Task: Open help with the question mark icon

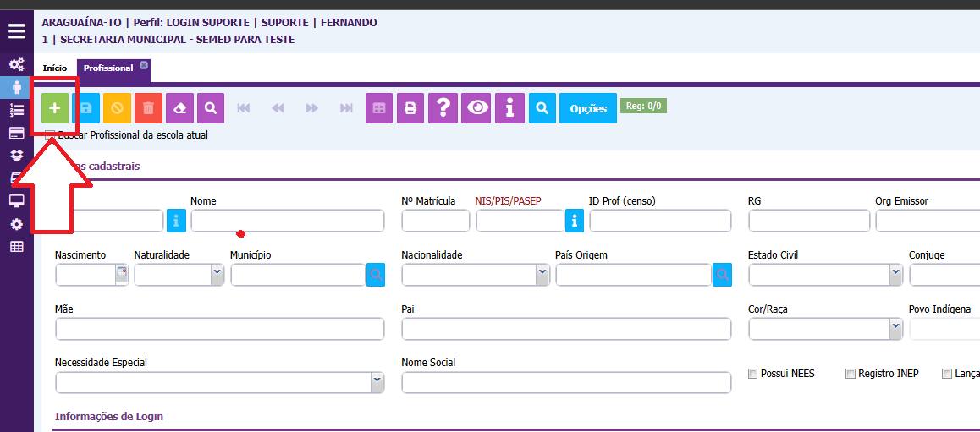Action: (x=442, y=108)
